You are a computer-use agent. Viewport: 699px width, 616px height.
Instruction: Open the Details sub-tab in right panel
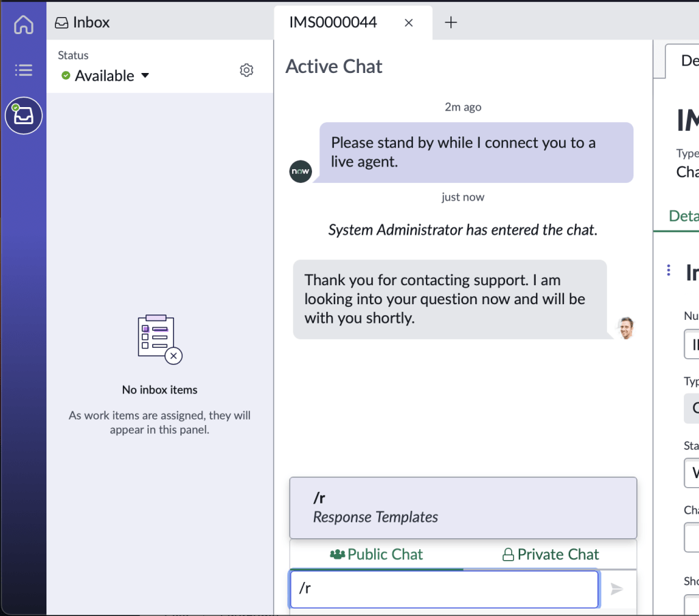[x=683, y=216]
